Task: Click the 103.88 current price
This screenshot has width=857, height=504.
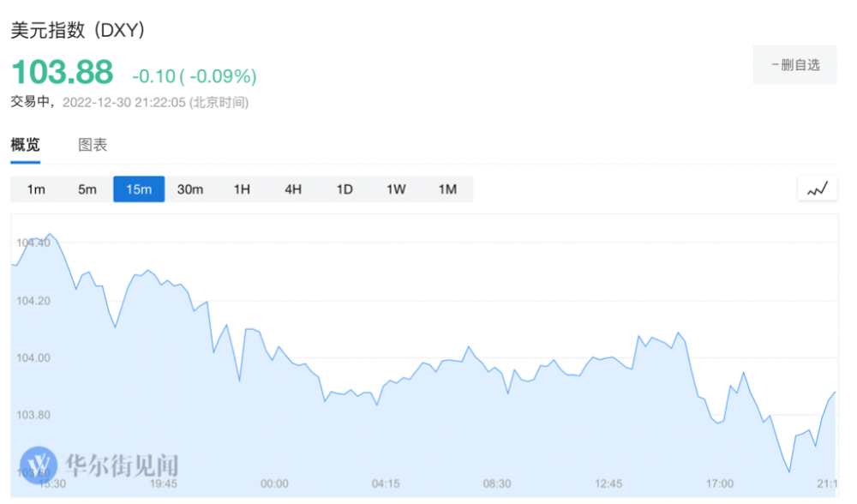Action: [62, 73]
